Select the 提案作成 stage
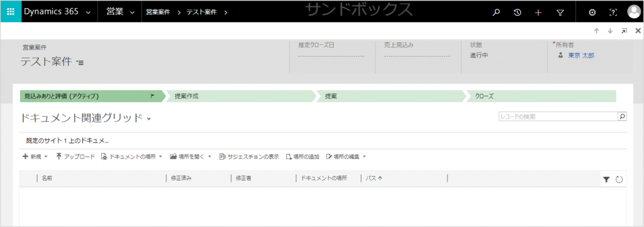This screenshot has height=227, width=644. pyautogui.click(x=240, y=96)
